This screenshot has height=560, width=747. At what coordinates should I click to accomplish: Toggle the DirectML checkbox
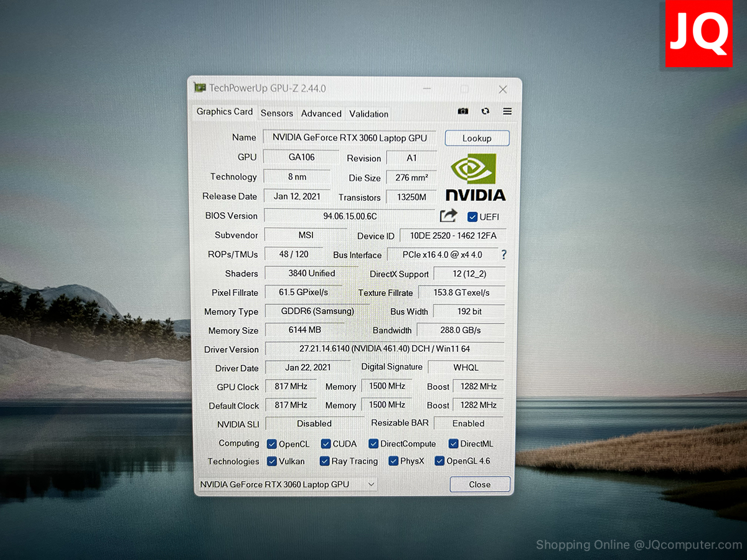[453, 444]
